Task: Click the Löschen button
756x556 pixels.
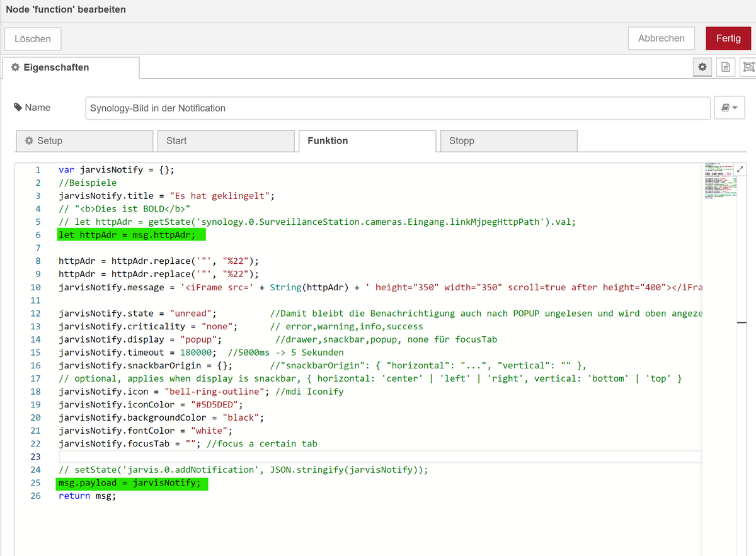Action: pos(33,38)
